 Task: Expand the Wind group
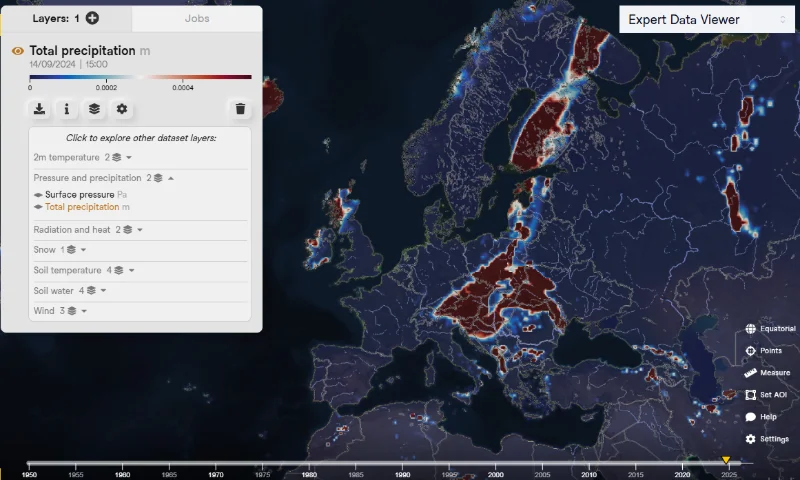(x=84, y=311)
